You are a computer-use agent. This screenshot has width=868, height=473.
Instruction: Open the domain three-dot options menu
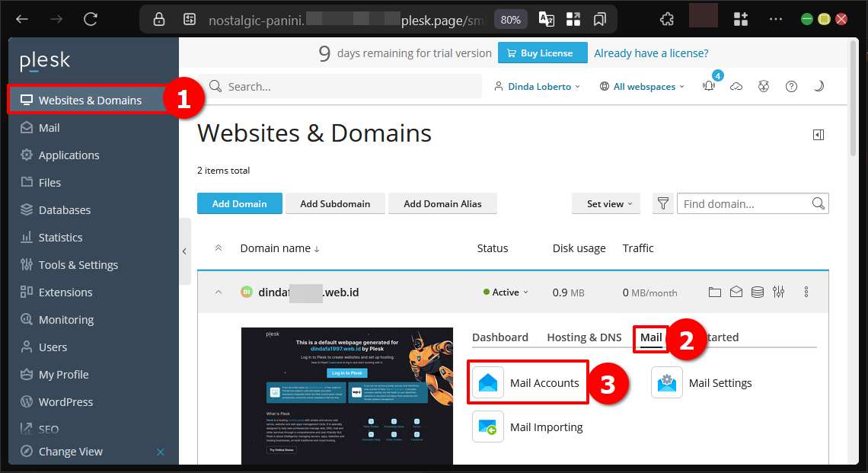[x=806, y=292]
